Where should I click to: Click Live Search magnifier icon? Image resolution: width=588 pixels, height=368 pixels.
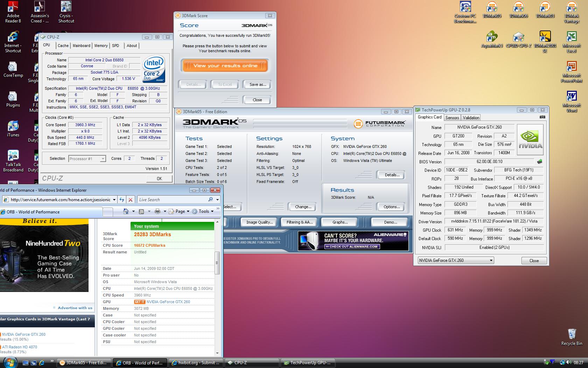(x=210, y=199)
